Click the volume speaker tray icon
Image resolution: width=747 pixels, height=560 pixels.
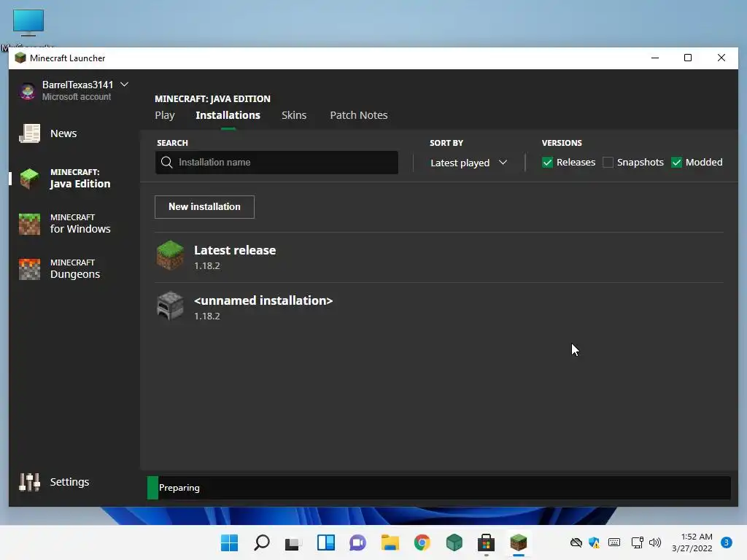click(x=655, y=542)
